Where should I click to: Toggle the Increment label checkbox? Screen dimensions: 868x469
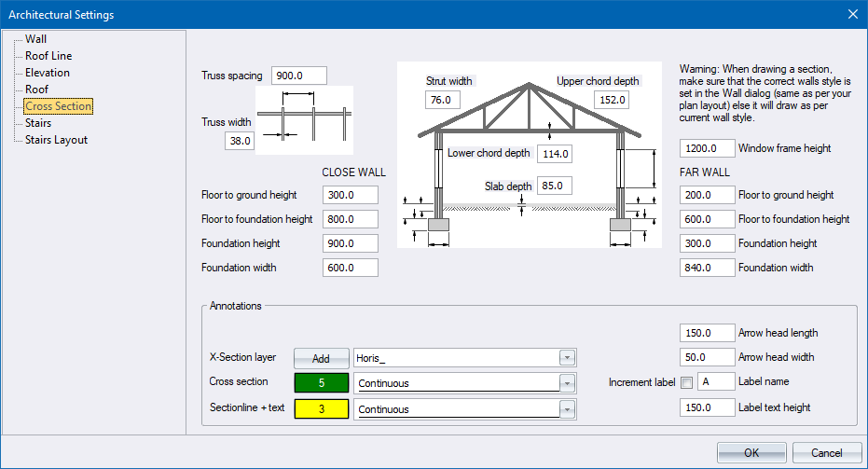pyautogui.click(x=687, y=383)
